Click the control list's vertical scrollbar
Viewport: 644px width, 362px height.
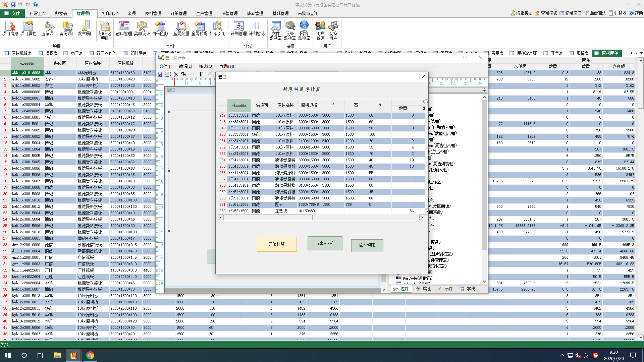tap(484, 175)
